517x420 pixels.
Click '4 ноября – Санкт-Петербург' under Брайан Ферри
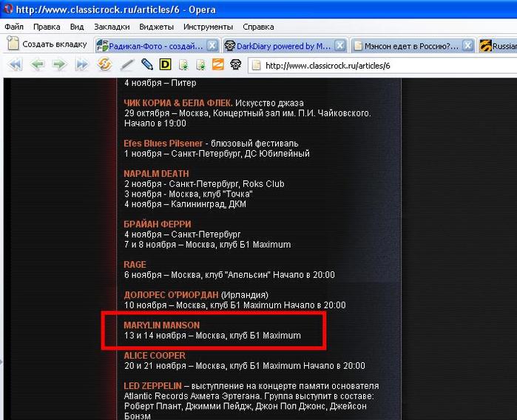pos(183,234)
